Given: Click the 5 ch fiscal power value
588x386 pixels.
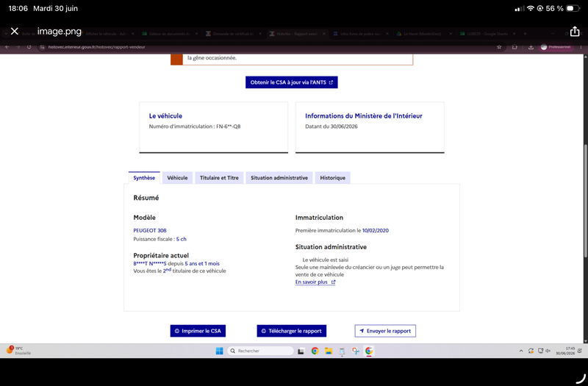Looking at the screenshot, I should click(x=181, y=239).
